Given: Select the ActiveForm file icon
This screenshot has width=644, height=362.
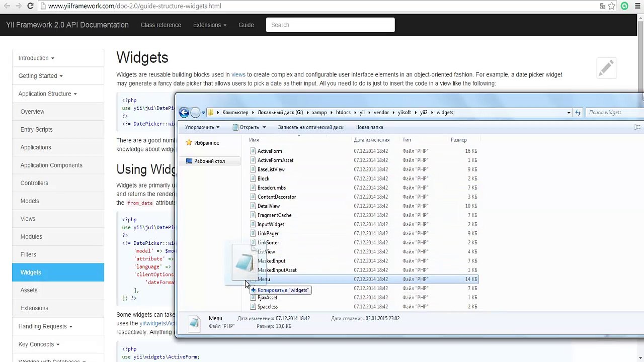Looking at the screenshot, I should coord(253,151).
